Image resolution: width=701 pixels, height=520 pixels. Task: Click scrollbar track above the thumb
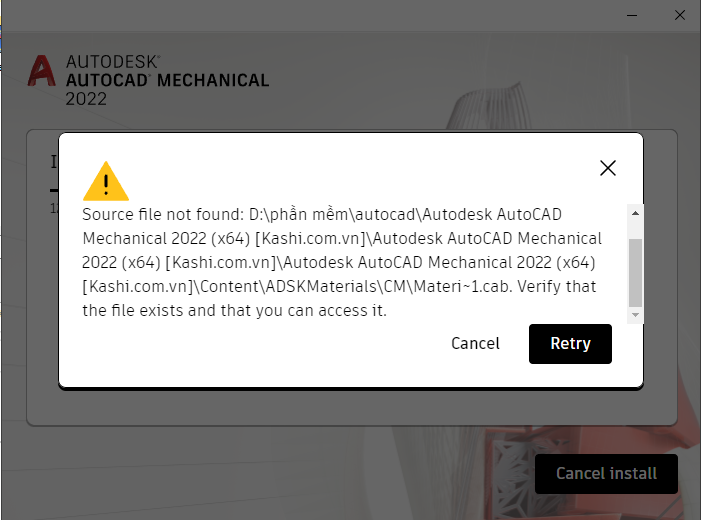click(635, 230)
